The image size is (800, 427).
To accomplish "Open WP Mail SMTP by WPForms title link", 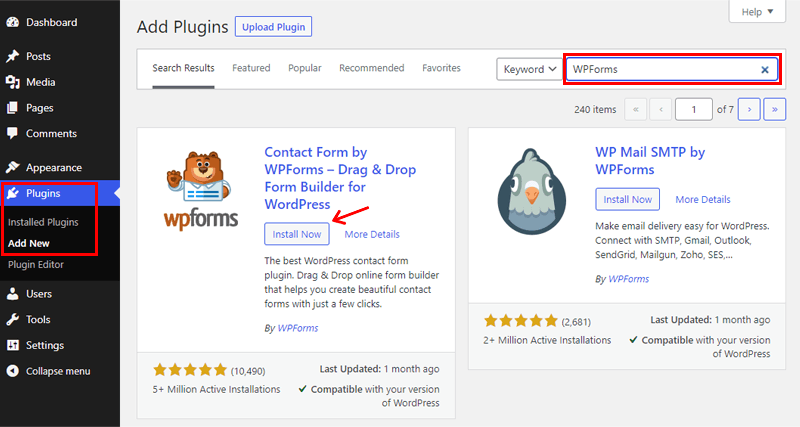I will tap(650, 161).
